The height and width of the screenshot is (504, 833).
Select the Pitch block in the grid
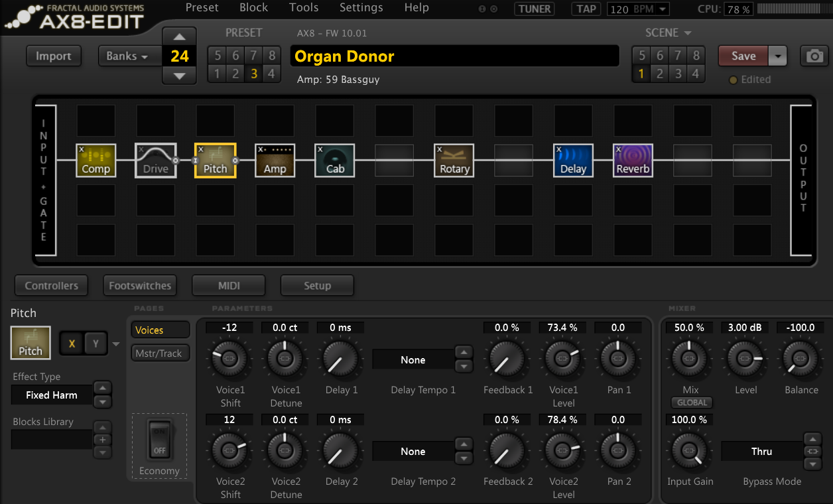tap(216, 160)
